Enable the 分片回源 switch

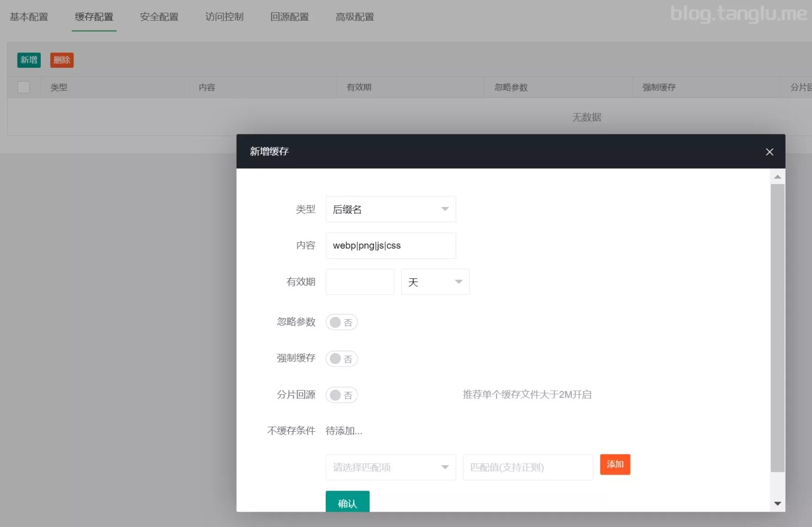tap(341, 395)
